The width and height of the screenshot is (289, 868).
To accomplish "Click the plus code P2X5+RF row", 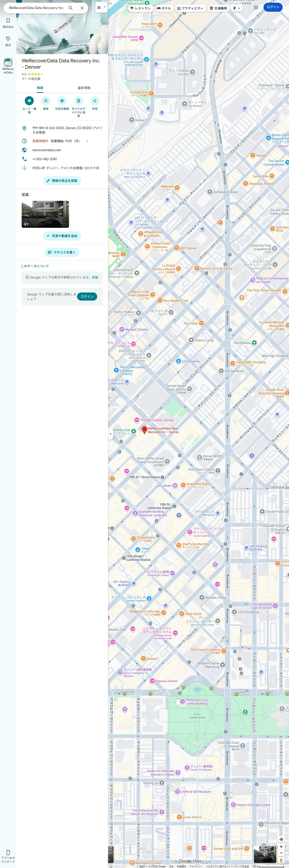I will point(62,168).
